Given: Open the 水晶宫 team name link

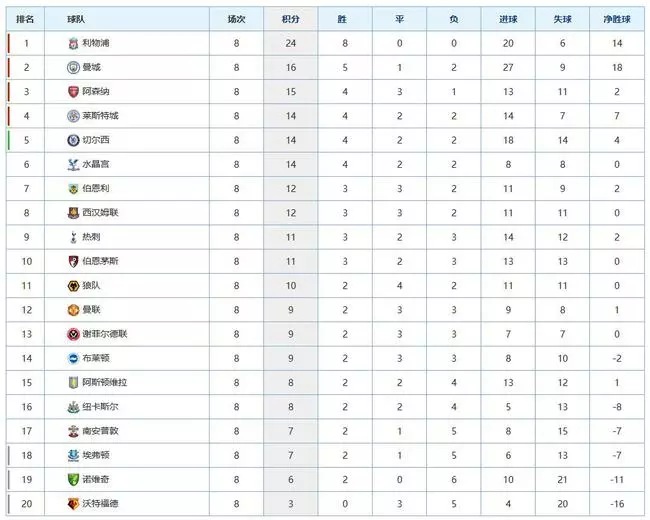Looking at the screenshot, I should point(96,164).
